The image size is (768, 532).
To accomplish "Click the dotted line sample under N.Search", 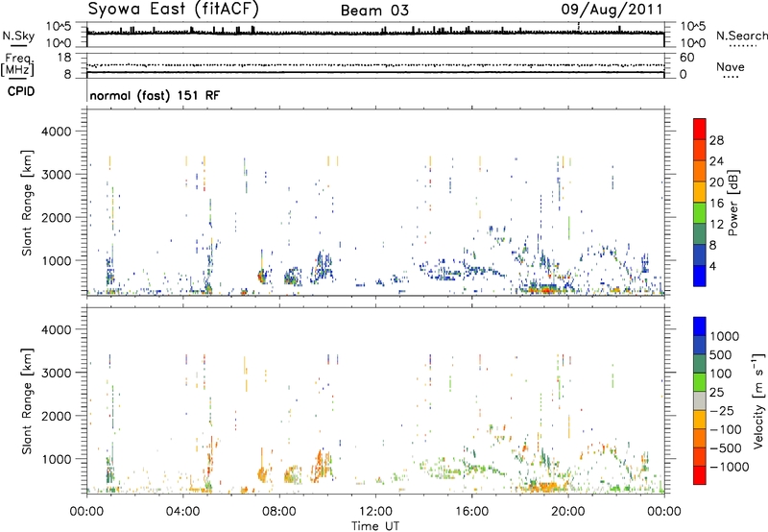I will pyautogui.click(x=742, y=46).
